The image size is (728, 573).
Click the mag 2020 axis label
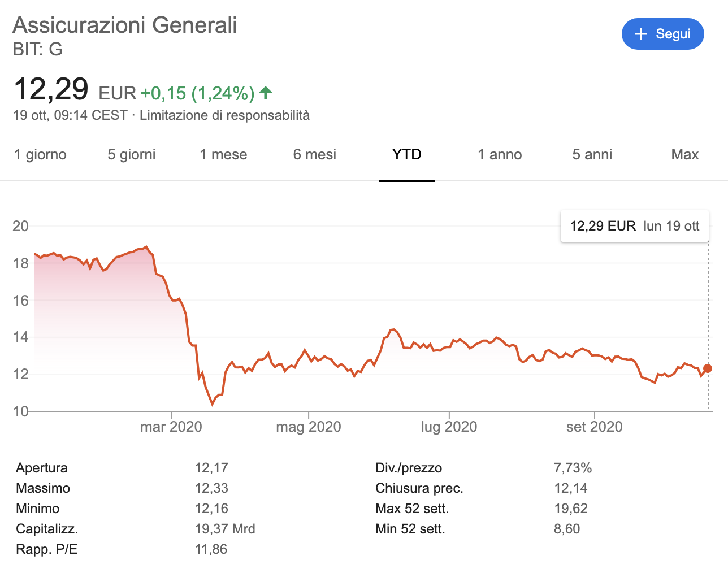(x=308, y=427)
